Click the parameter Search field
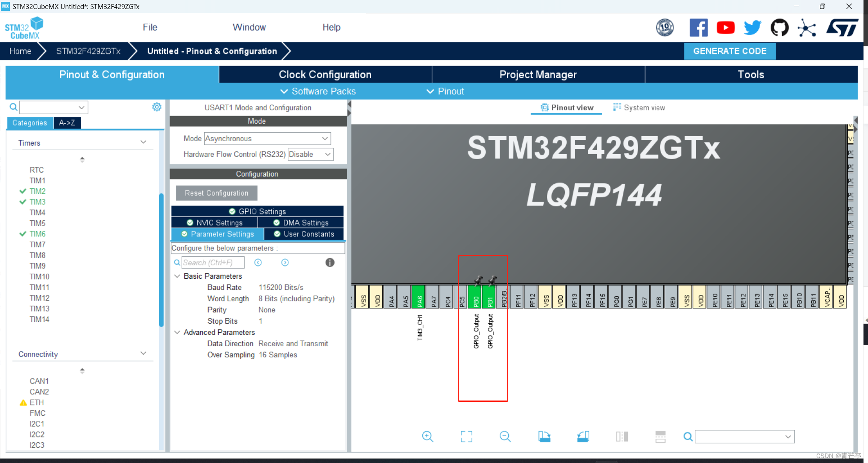 (213, 263)
